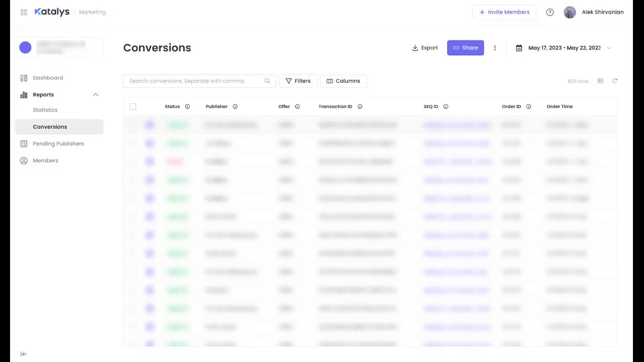Click the Invite Members button
This screenshot has height=362, width=644.
pyautogui.click(x=504, y=12)
